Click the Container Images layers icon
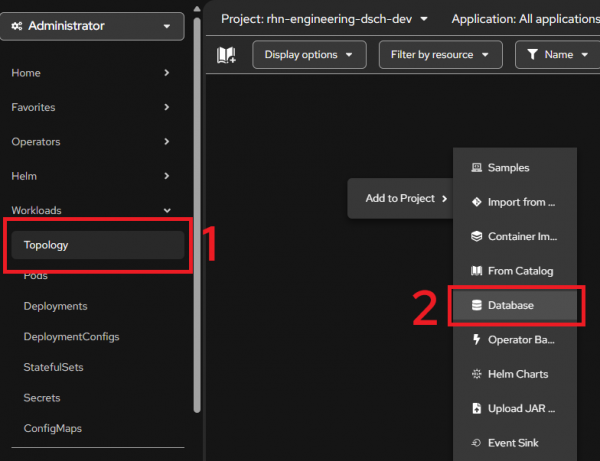The width and height of the screenshot is (600, 461). 476,237
